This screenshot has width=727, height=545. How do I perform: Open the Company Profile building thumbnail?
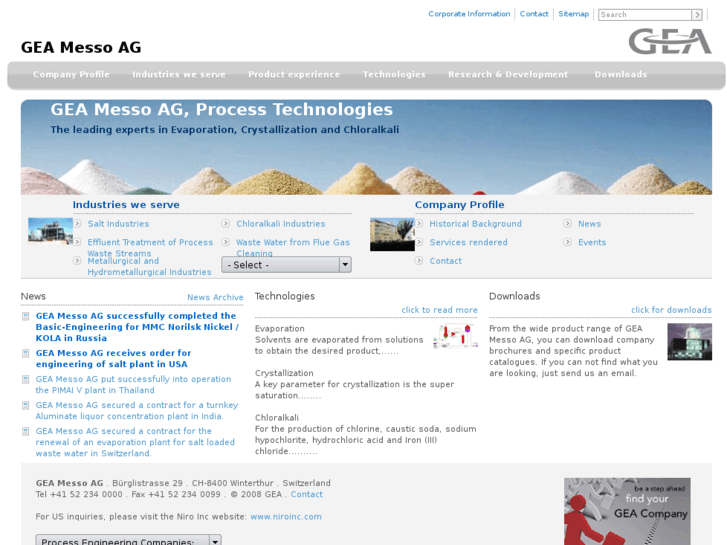click(392, 235)
